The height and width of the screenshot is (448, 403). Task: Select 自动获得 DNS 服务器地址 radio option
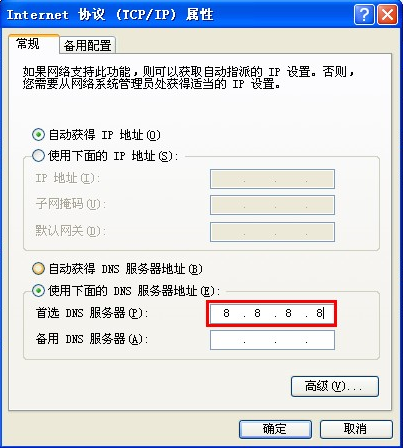(38, 268)
